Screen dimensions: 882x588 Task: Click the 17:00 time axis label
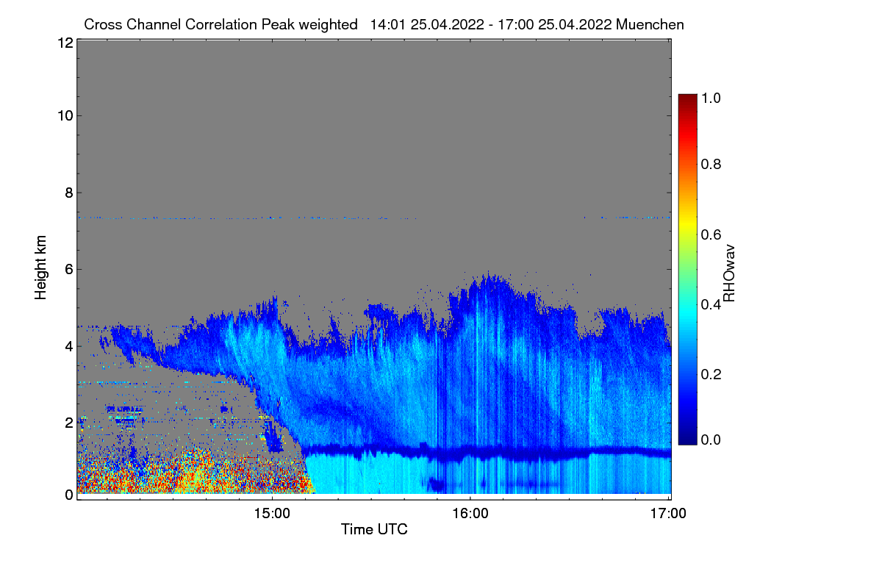tap(669, 514)
